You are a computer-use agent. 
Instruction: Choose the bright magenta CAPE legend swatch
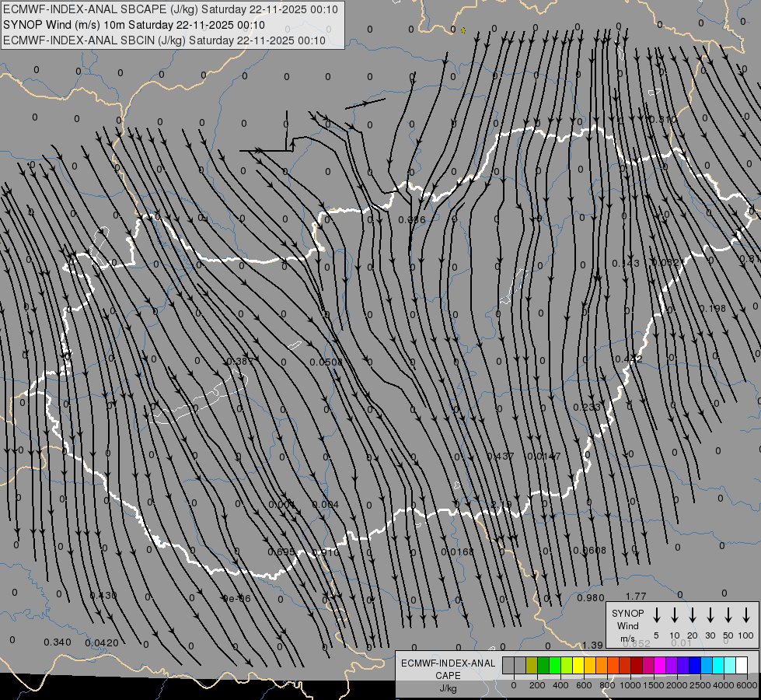pyautogui.click(x=660, y=666)
